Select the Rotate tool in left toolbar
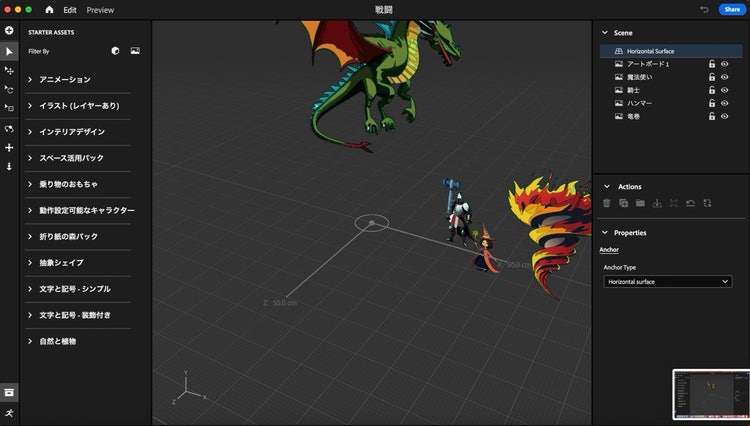This screenshot has width=750, height=426. (x=9, y=89)
